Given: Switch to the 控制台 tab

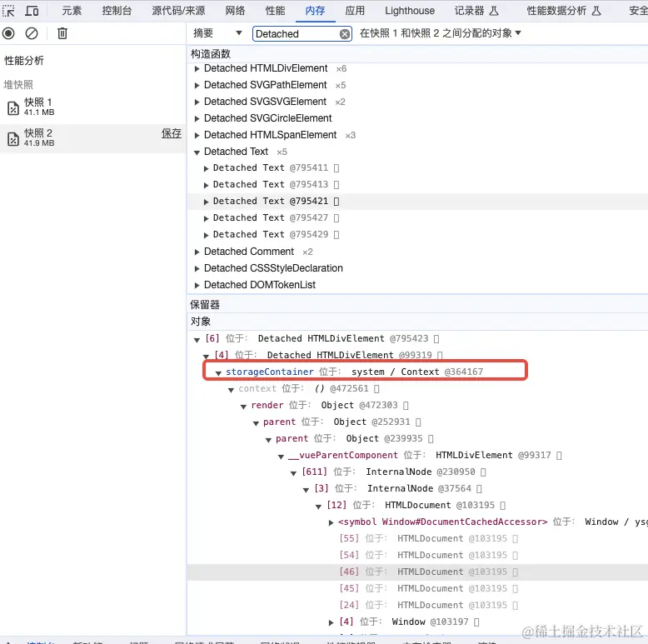Looking at the screenshot, I should pos(117,11).
